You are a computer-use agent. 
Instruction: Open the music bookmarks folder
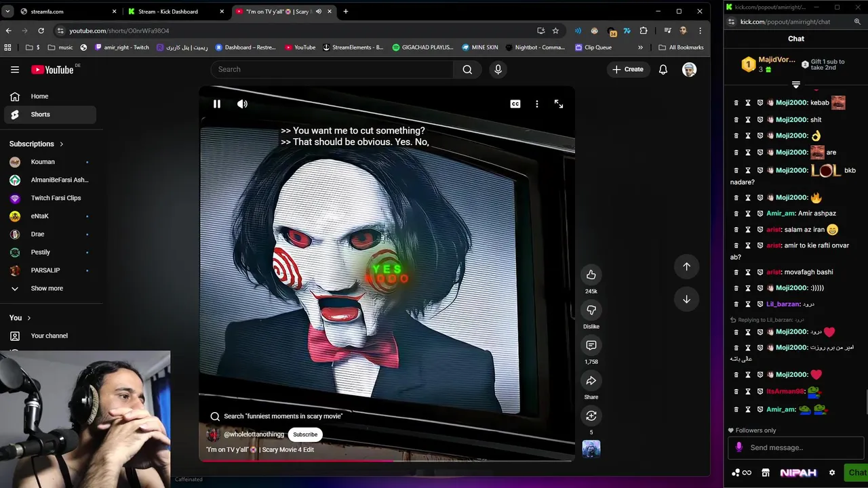click(60, 47)
